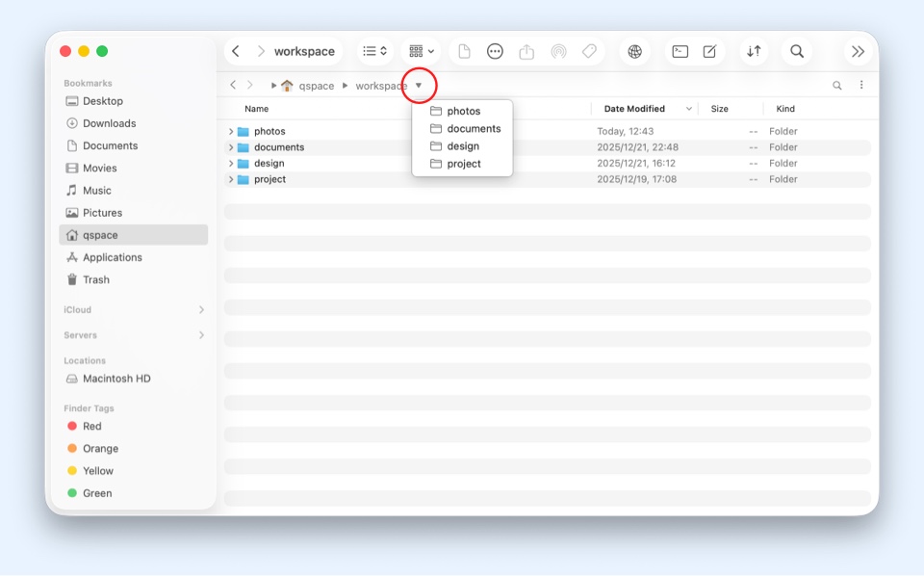Select documents in the path popup menu
This screenshot has width=924, height=576.
click(473, 128)
